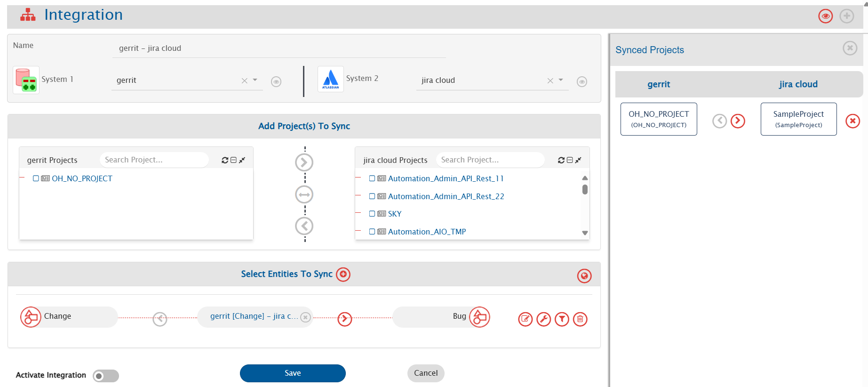This screenshot has width=868, height=387.
Task: Click the Save button
Action: [293, 373]
